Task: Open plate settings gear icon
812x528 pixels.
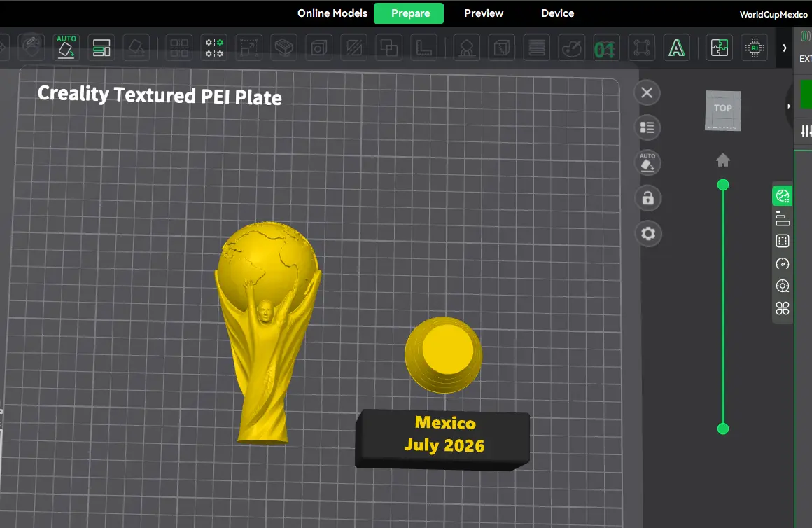Action: [x=647, y=234]
